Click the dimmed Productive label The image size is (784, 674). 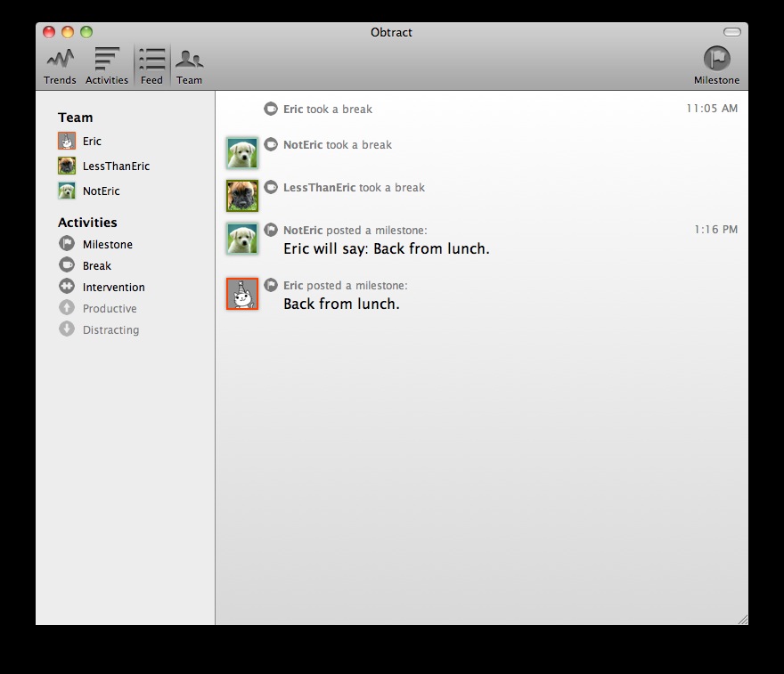click(110, 309)
